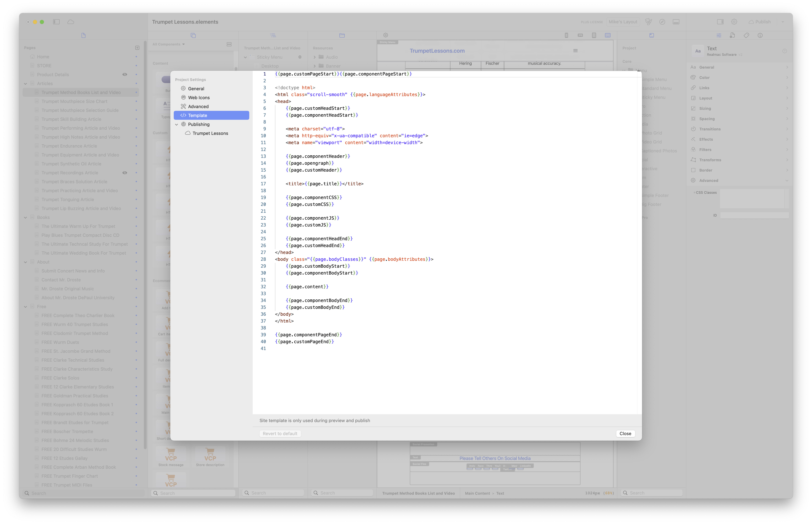Open the theme studio masks-and-brush icon
The image size is (812, 524).
point(648,22)
